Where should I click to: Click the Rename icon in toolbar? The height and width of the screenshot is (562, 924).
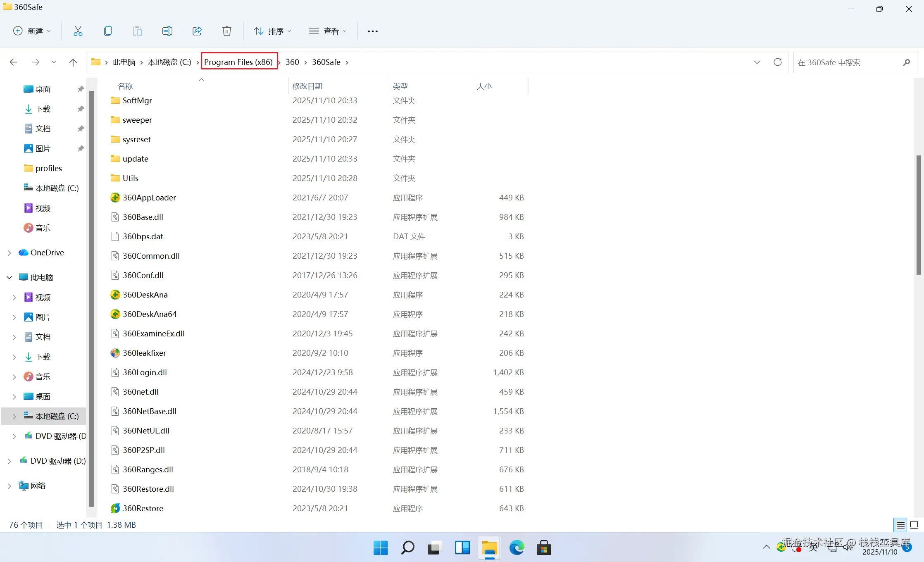(167, 31)
